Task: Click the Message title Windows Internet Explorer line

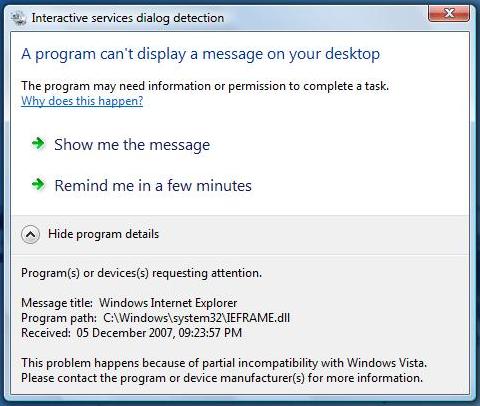Action: pyautogui.click(x=129, y=303)
